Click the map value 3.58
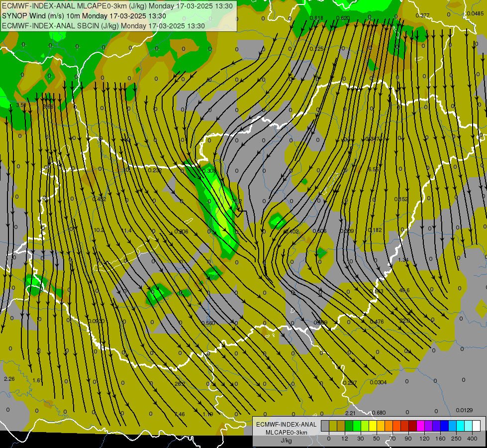This screenshot has height=448, width=487. click(21, 105)
